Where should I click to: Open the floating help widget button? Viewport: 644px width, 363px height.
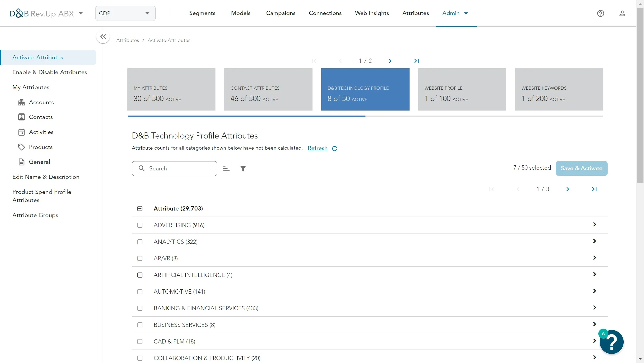pos(612,342)
